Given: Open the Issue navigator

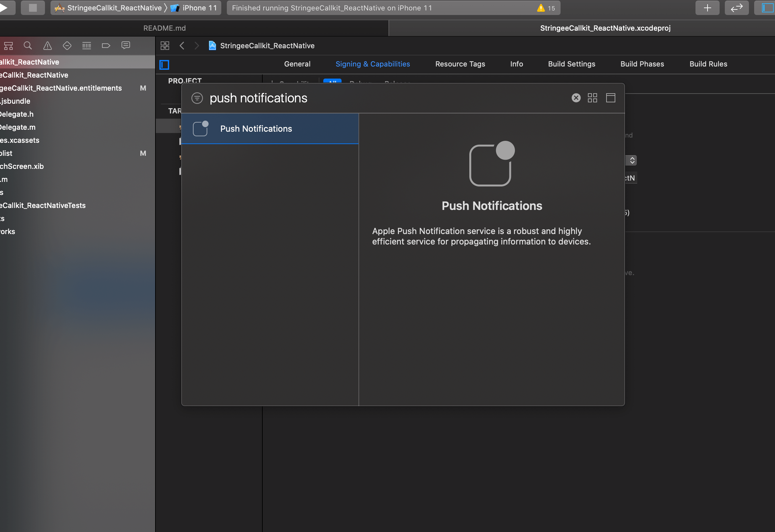Looking at the screenshot, I should pyautogui.click(x=48, y=46).
